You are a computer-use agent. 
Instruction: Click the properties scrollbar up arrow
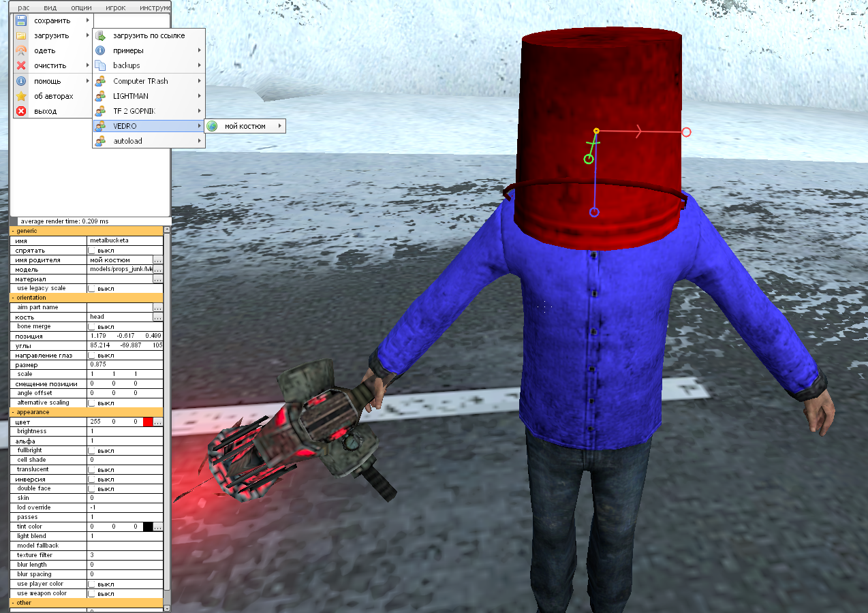(x=167, y=230)
